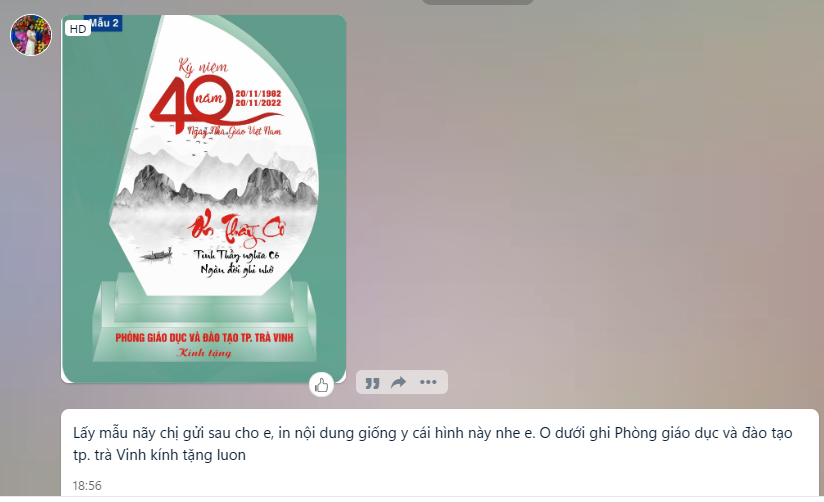Click the 20/11/1982 date text in the image
Viewport: 824px width, 502px height.
(x=258, y=94)
